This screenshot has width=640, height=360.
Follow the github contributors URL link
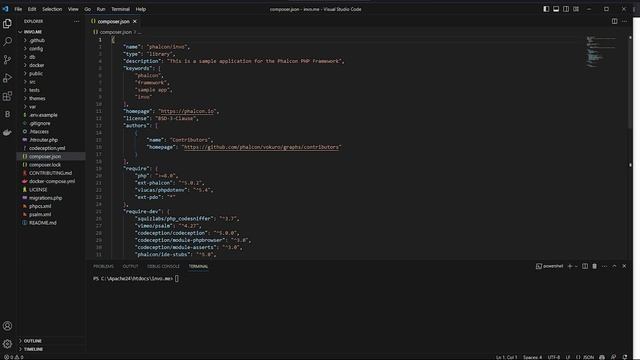click(261, 147)
